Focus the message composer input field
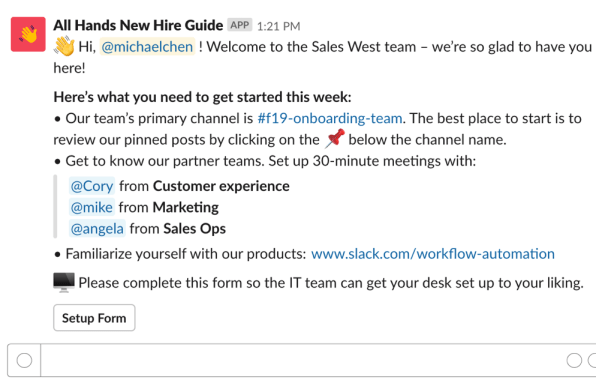 click(x=300, y=360)
